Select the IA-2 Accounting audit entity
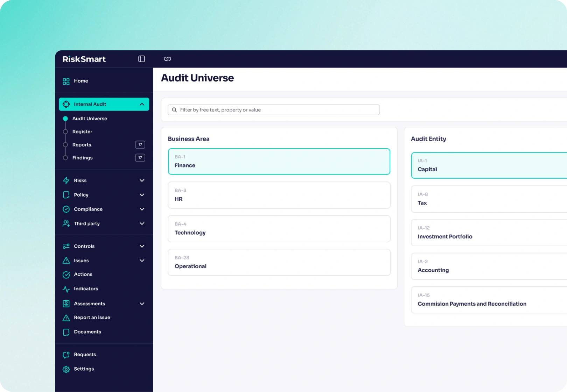The width and height of the screenshot is (567, 392). 489,266
